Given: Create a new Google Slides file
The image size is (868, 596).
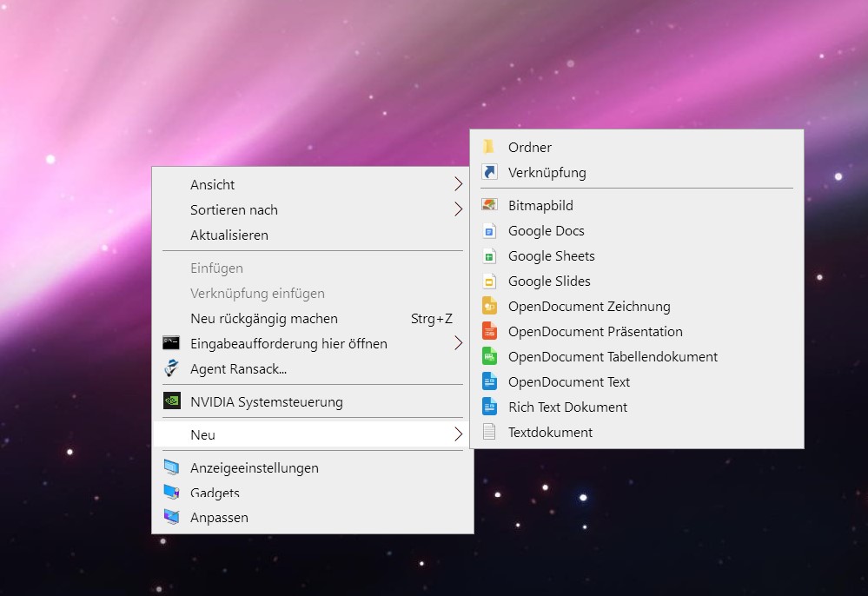Looking at the screenshot, I should coord(637,281).
